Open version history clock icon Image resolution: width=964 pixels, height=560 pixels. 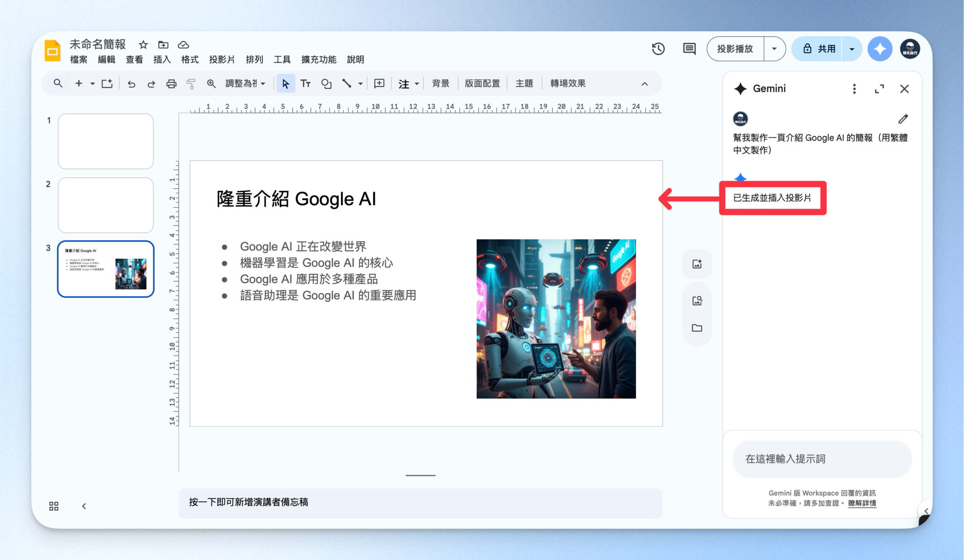[x=658, y=49]
